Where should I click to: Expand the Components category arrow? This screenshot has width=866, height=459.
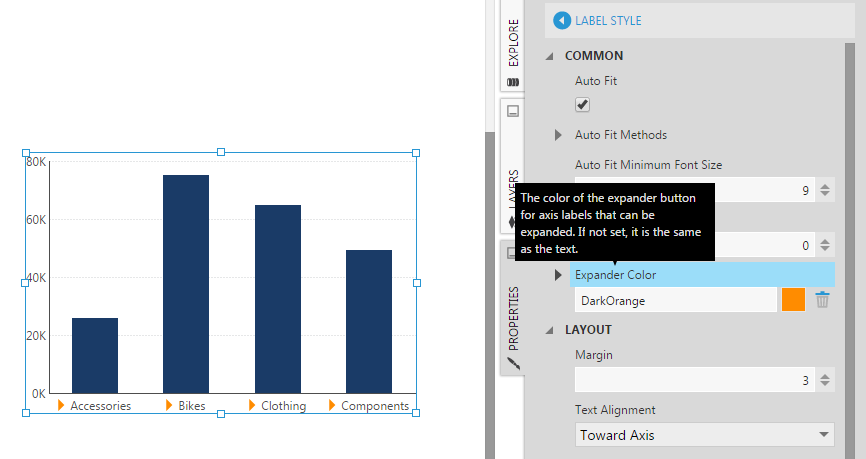pos(332,405)
